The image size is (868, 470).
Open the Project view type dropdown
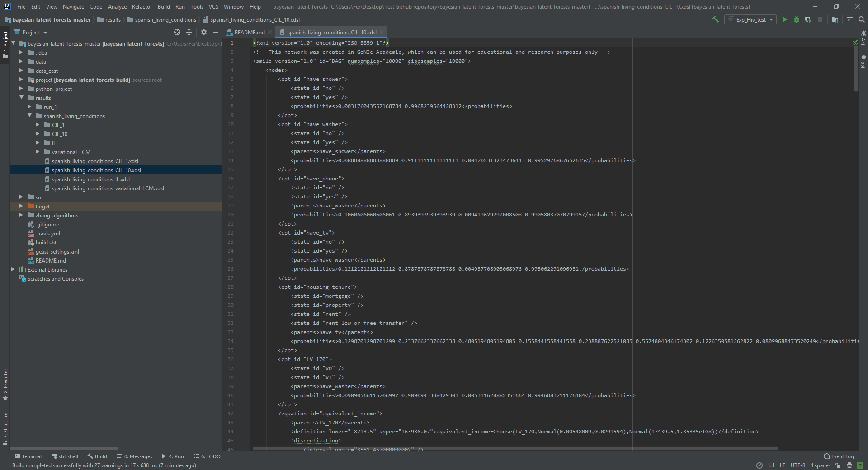pos(31,32)
